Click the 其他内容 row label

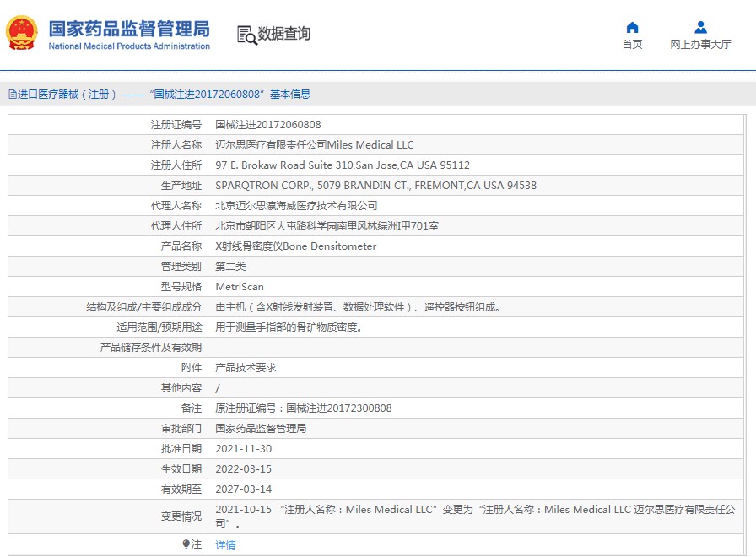click(181, 388)
